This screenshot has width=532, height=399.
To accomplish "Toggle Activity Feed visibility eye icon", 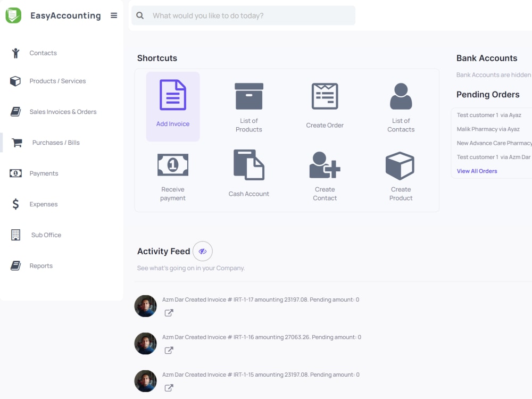I will tap(203, 251).
